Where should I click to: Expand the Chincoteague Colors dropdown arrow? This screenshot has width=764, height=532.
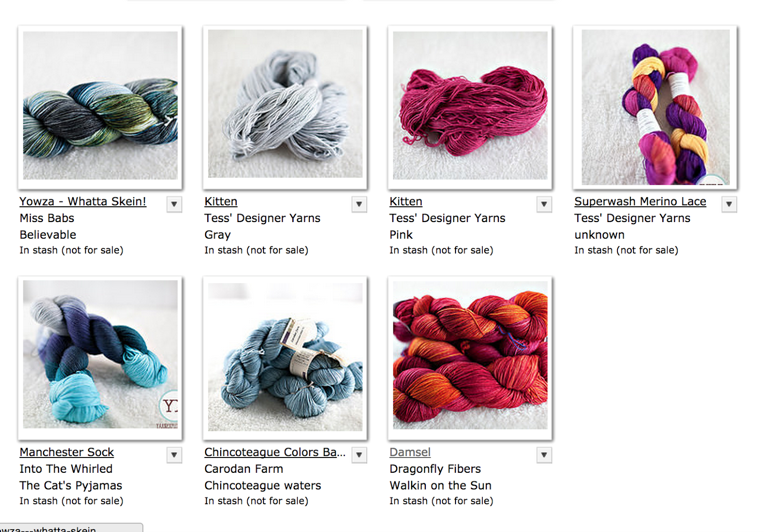click(359, 455)
